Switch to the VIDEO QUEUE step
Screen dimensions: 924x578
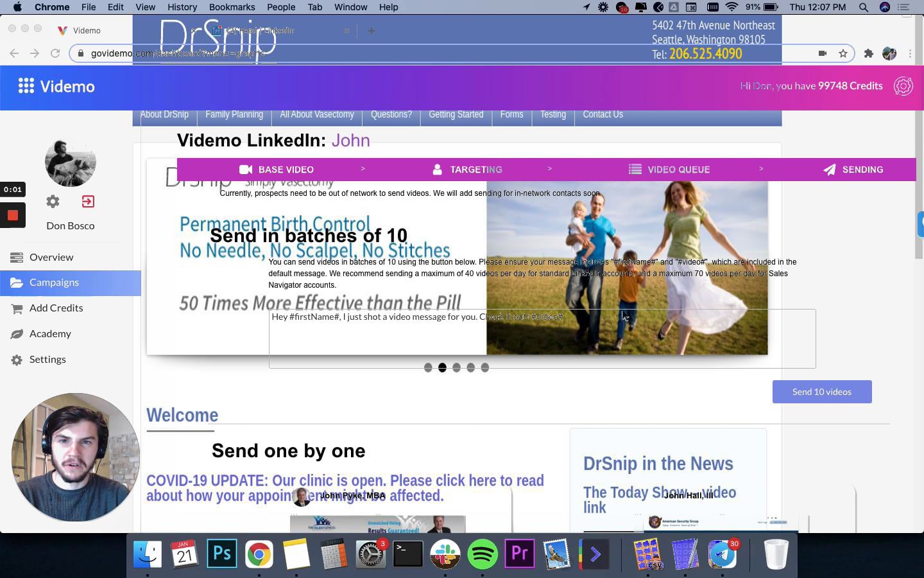[x=669, y=170]
